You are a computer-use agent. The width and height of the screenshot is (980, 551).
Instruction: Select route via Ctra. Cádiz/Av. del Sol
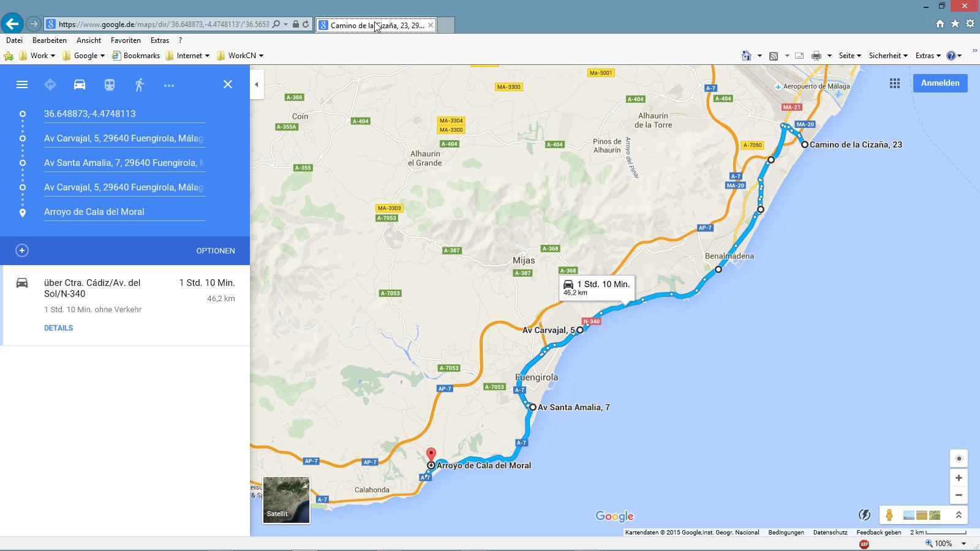[126, 305]
